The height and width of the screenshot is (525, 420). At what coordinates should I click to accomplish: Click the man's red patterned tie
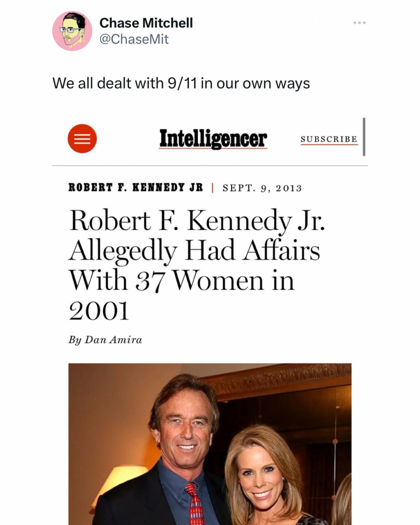[x=195, y=505]
